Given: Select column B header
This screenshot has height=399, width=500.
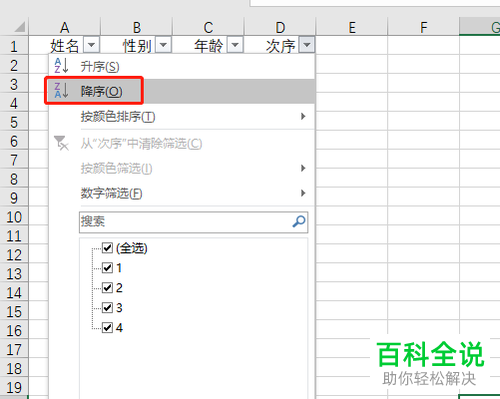Looking at the screenshot, I should [x=137, y=27].
